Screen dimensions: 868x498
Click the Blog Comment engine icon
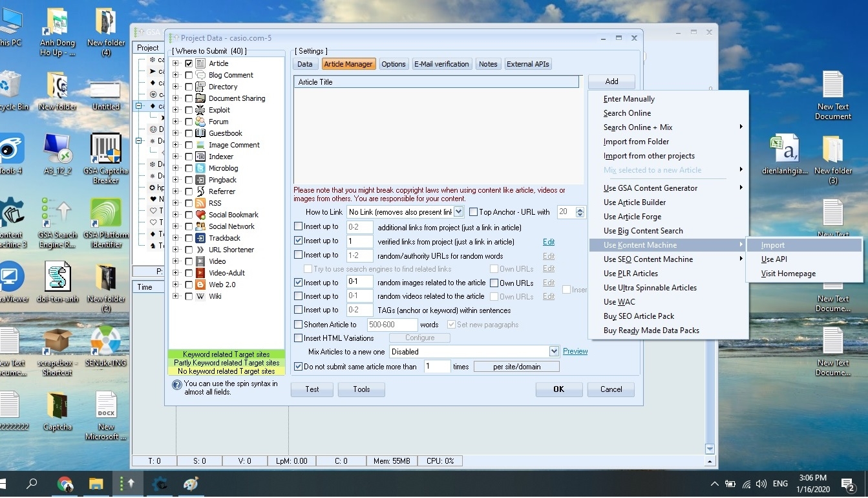tap(200, 75)
